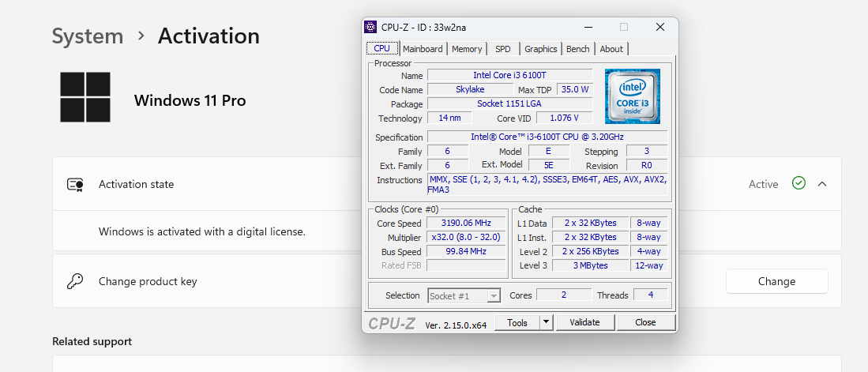
Task: Click the activation state certificate icon
Action: point(75,184)
